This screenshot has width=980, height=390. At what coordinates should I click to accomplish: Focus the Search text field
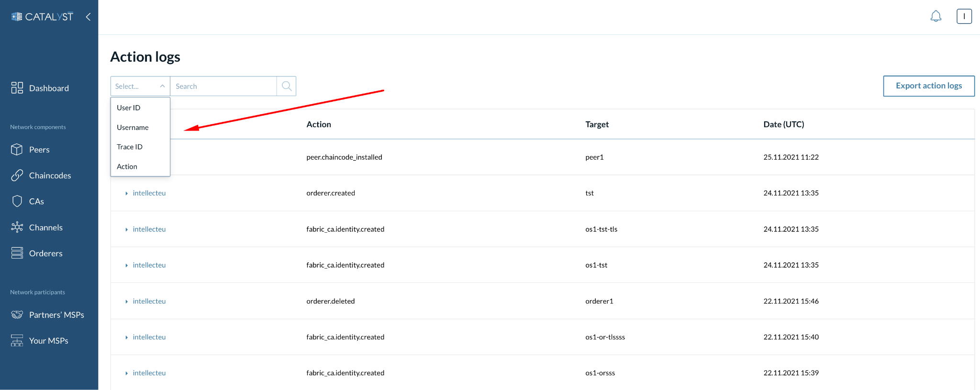pos(223,86)
